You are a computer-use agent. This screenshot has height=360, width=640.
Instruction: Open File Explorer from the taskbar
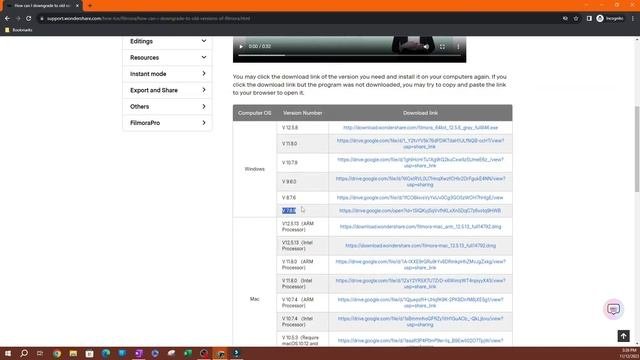coord(73,353)
